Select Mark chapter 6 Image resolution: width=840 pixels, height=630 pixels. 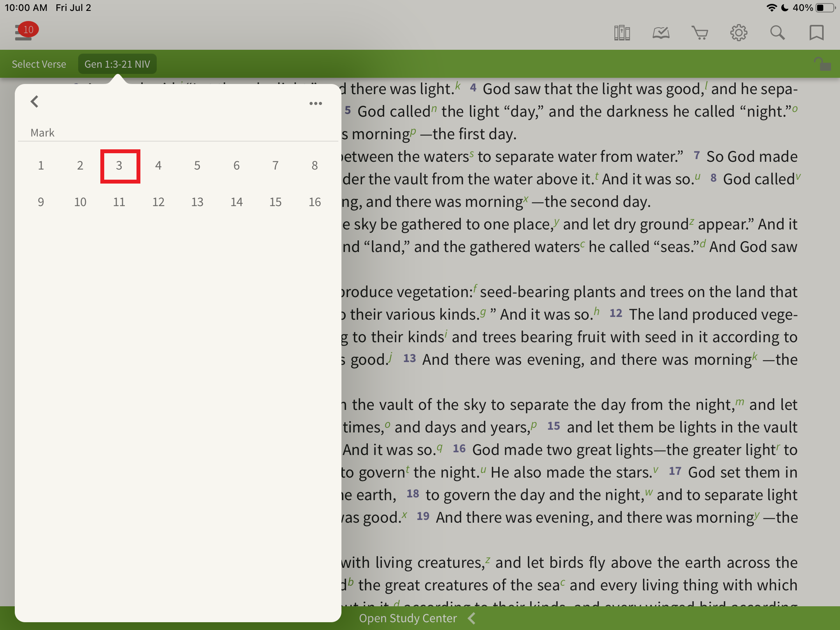coord(236,166)
